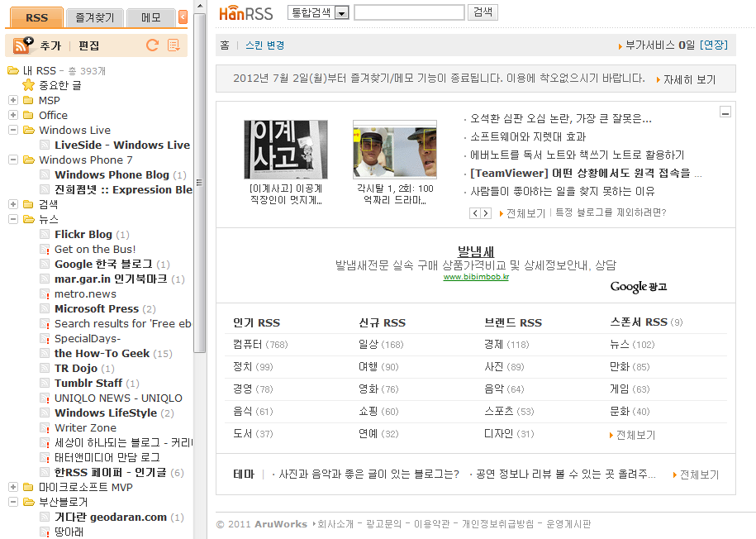The image size is (756, 539).
Task: Click feed icon beside Microsoft Press
Action: (x=45, y=308)
